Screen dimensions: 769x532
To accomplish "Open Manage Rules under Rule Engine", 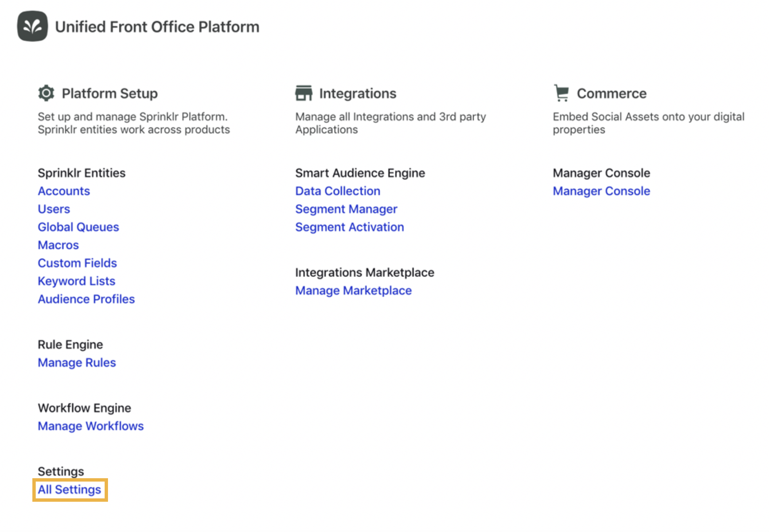I will [x=77, y=363].
